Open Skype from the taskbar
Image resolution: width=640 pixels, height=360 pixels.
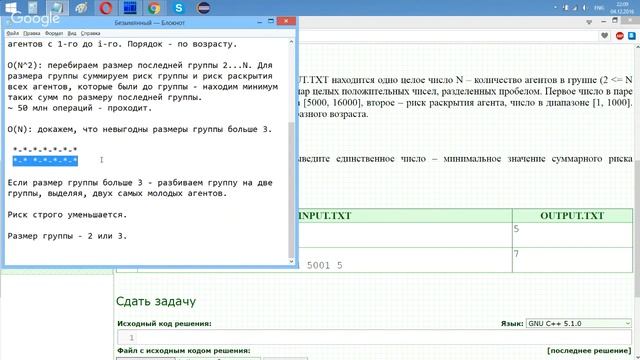[x=178, y=8]
